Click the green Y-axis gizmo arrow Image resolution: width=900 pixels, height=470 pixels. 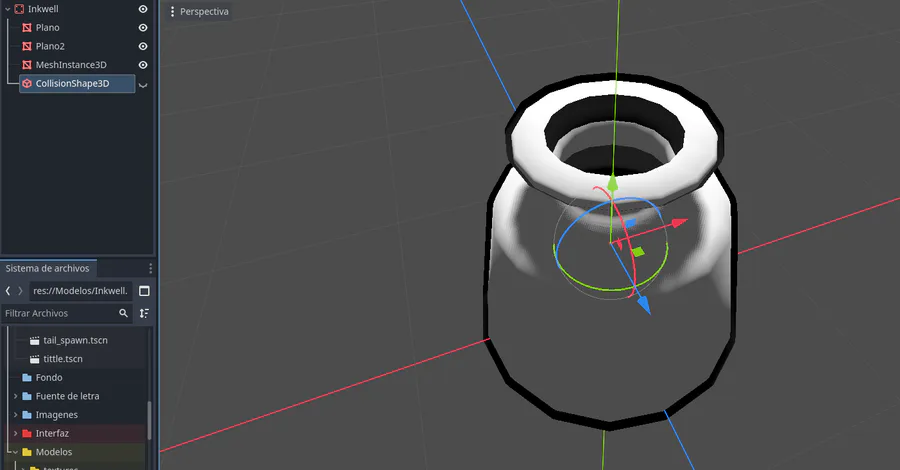612,184
